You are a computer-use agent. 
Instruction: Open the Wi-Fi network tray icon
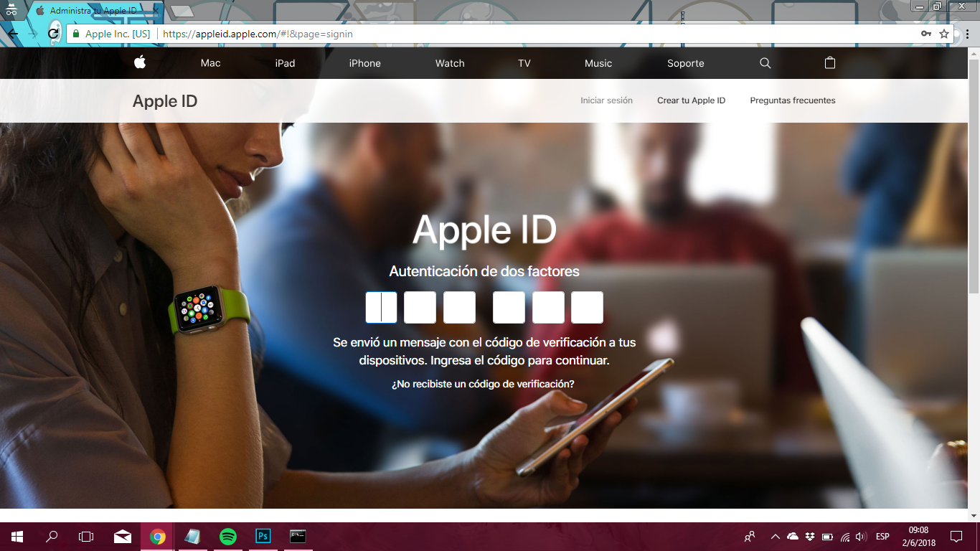[x=845, y=537]
